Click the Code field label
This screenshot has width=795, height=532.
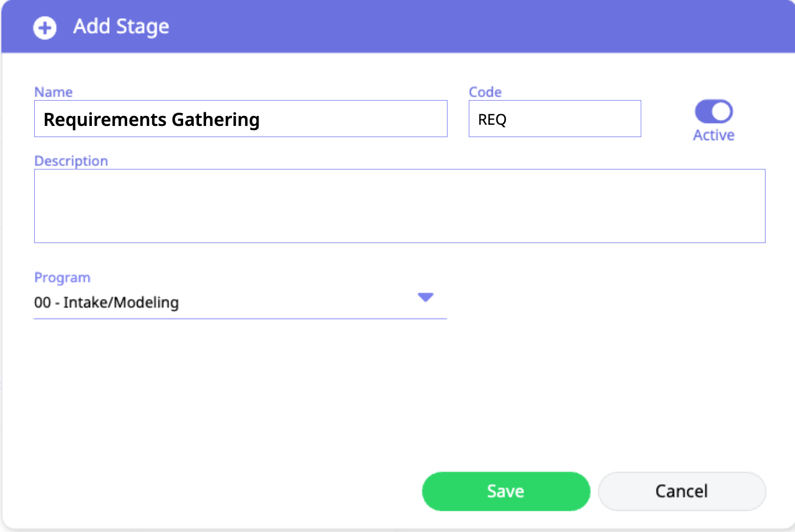point(485,92)
